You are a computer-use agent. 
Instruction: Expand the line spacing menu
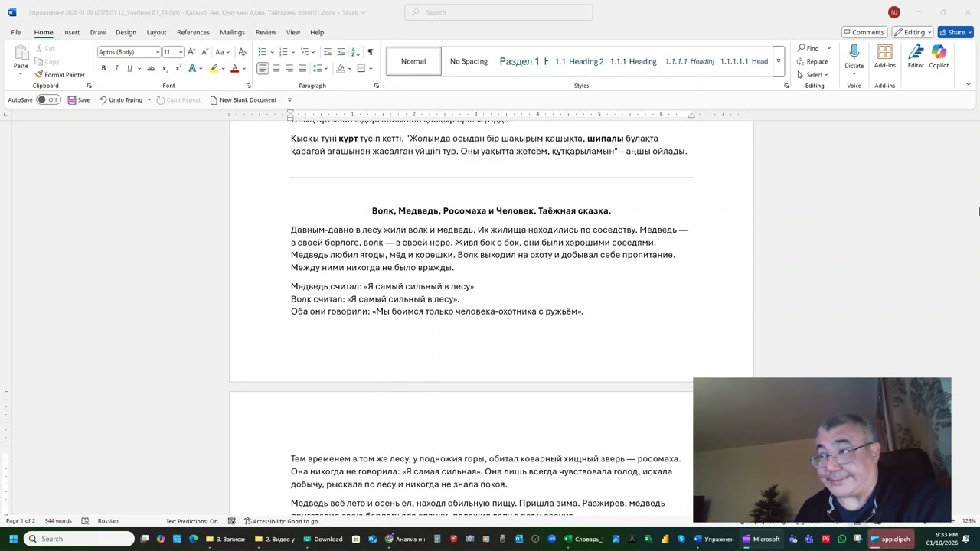[x=319, y=68]
